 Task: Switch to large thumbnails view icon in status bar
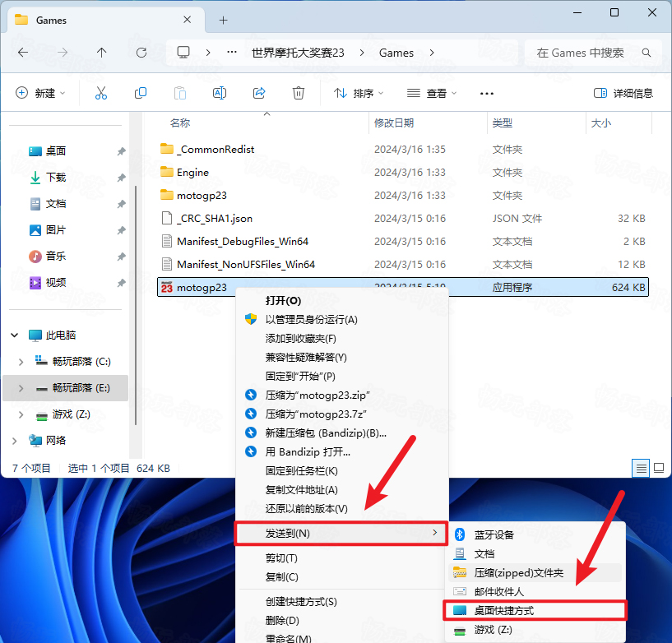tap(659, 468)
